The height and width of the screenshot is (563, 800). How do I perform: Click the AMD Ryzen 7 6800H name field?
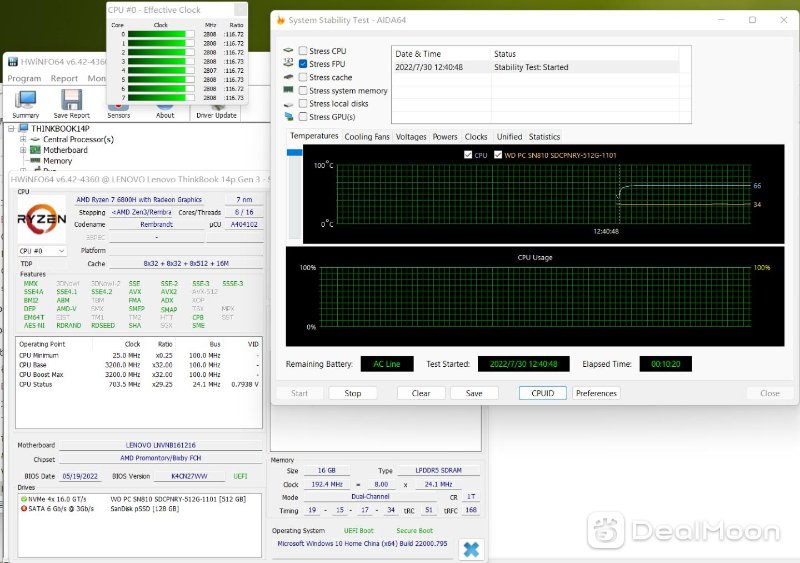[139, 200]
